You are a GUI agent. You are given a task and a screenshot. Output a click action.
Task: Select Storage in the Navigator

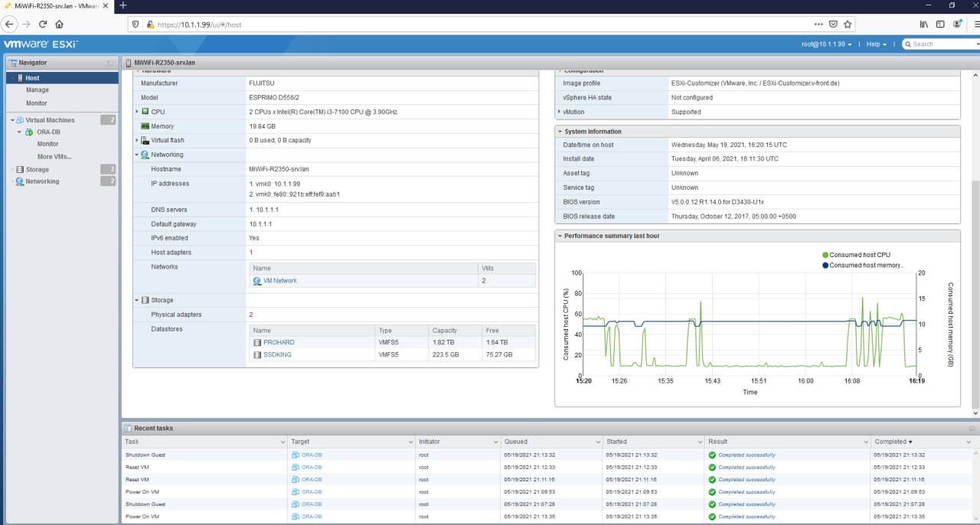37,169
